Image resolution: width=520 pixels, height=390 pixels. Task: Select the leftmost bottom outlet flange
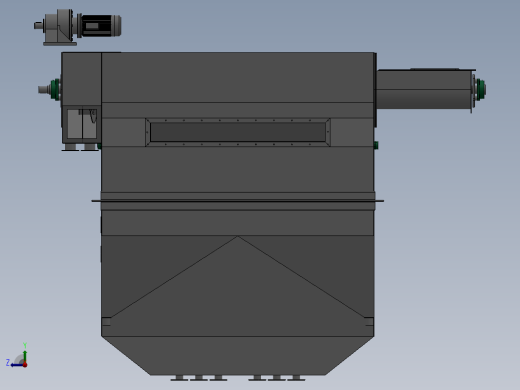click(180, 378)
